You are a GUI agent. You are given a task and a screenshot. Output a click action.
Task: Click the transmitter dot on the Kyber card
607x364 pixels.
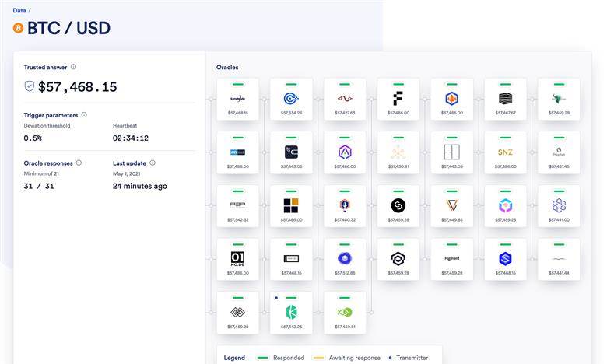click(x=276, y=298)
